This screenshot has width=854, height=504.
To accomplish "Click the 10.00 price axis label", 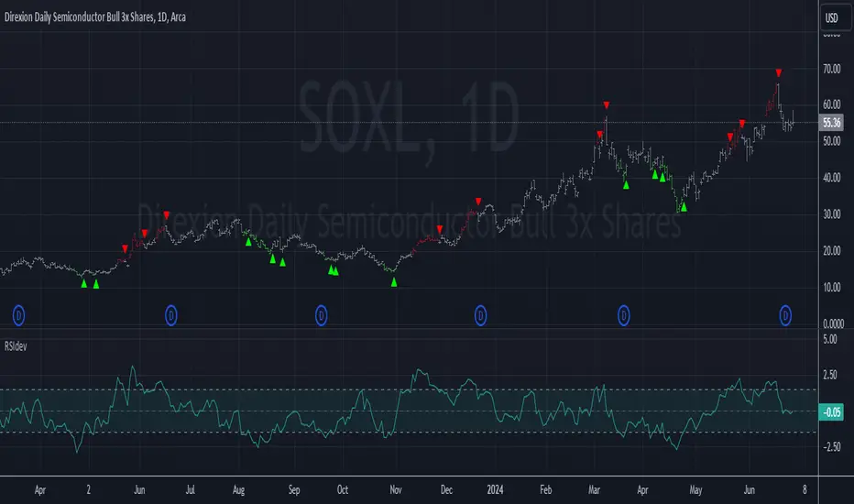I will (x=832, y=287).
